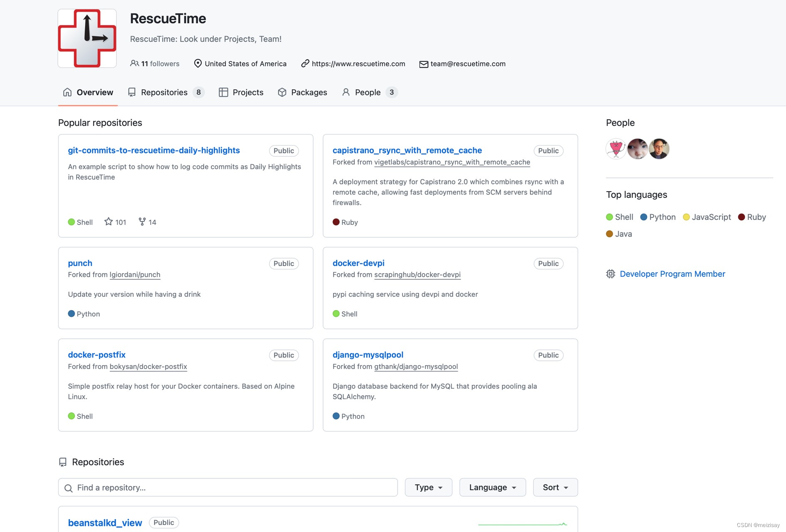
Task: Switch to the Repositories tab
Action: point(166,92)
